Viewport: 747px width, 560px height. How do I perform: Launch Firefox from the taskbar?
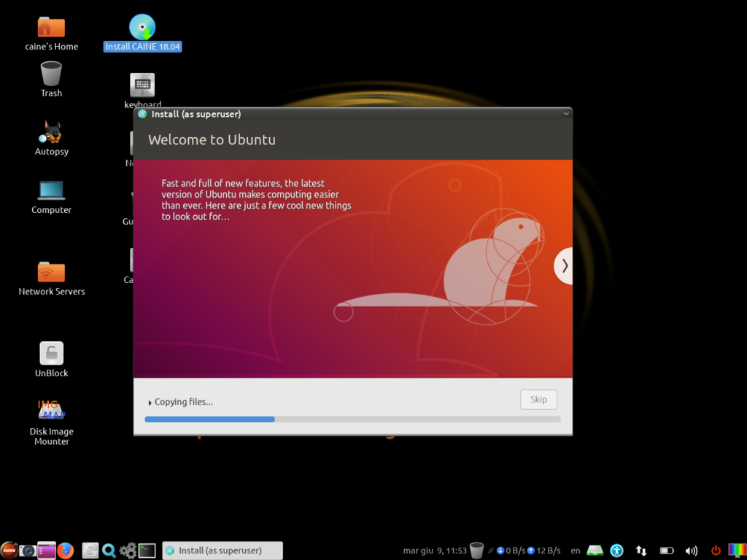pos(66,551)
